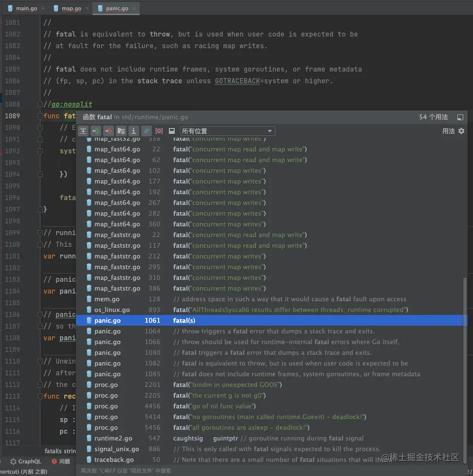Select traceback.go line 50 usage
This screenshot has width=473, height=476.
(x=270, y=459)
